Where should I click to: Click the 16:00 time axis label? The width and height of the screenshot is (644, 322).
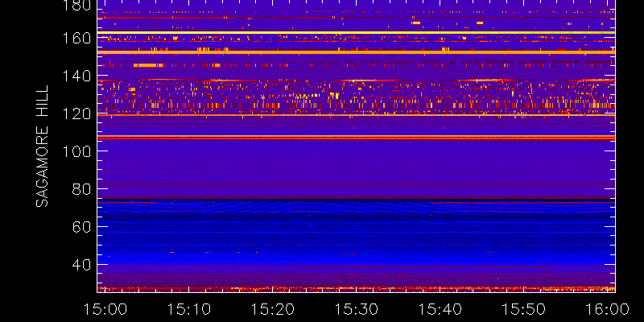pos(608,309)
